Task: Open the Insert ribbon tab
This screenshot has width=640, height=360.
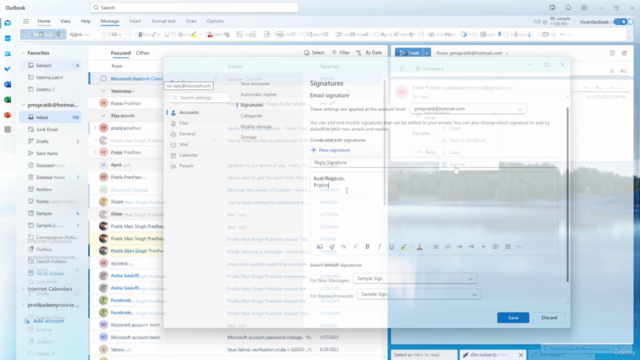Action: click(135, 21)
